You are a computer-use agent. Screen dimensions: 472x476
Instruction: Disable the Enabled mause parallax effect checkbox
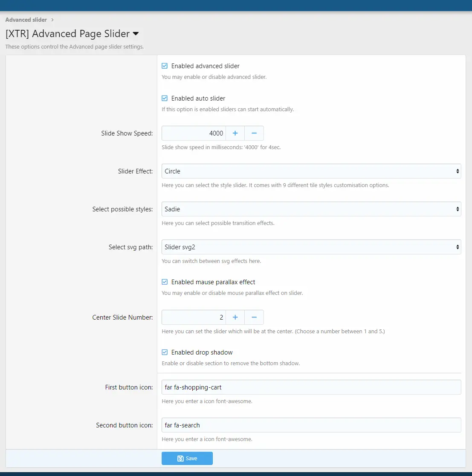coord(165,282)
